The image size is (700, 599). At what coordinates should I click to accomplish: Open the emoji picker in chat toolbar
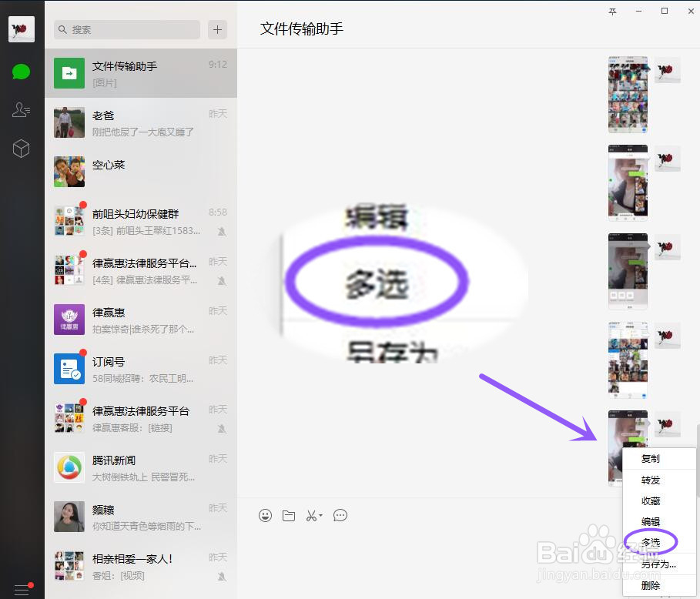click(x=265, y=515)
